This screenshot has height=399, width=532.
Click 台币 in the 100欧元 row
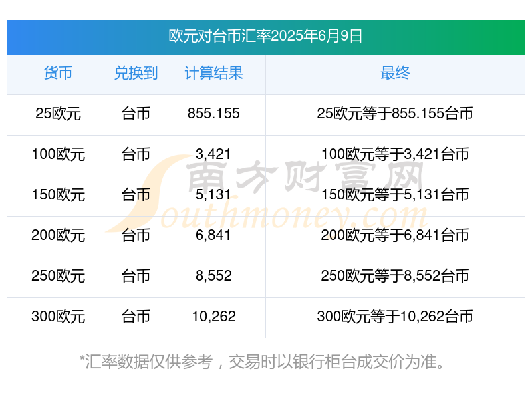point(136,154)
